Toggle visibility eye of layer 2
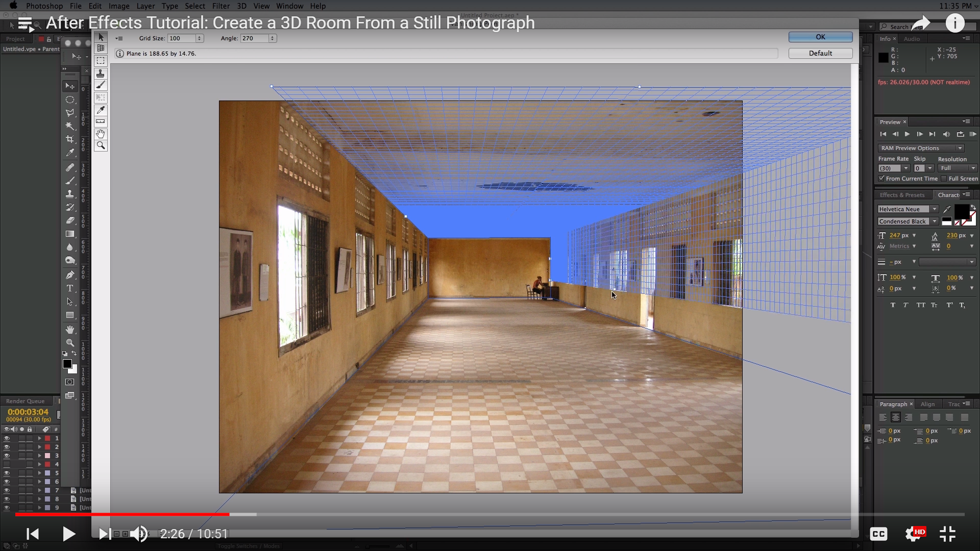The height and width of the screenshot is (551, 980). click(7, 447)
